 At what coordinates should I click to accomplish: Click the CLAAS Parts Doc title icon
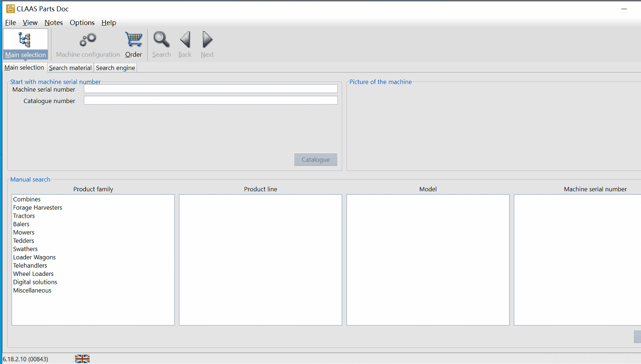point(10,9)
